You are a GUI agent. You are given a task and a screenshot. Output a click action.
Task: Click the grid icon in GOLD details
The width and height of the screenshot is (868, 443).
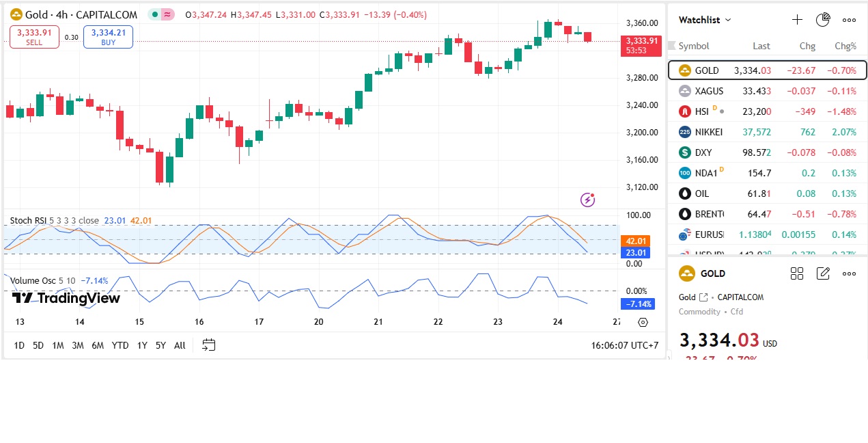(x=797, y=273)
